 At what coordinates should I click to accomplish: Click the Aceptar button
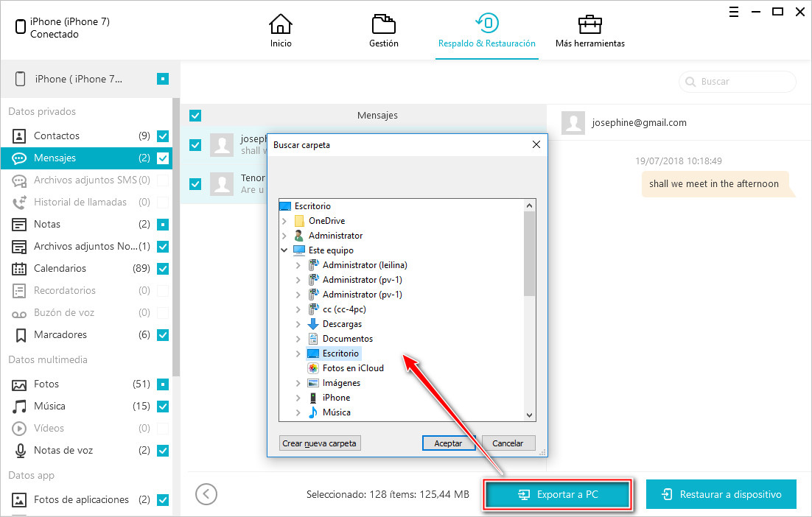point(448,443)
